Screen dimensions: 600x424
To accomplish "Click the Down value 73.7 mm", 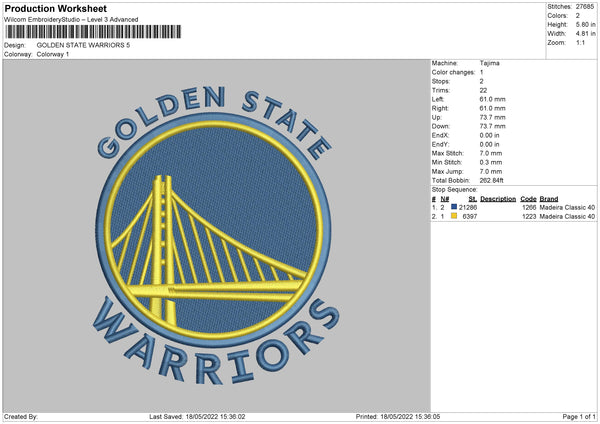I will (492, 126).
